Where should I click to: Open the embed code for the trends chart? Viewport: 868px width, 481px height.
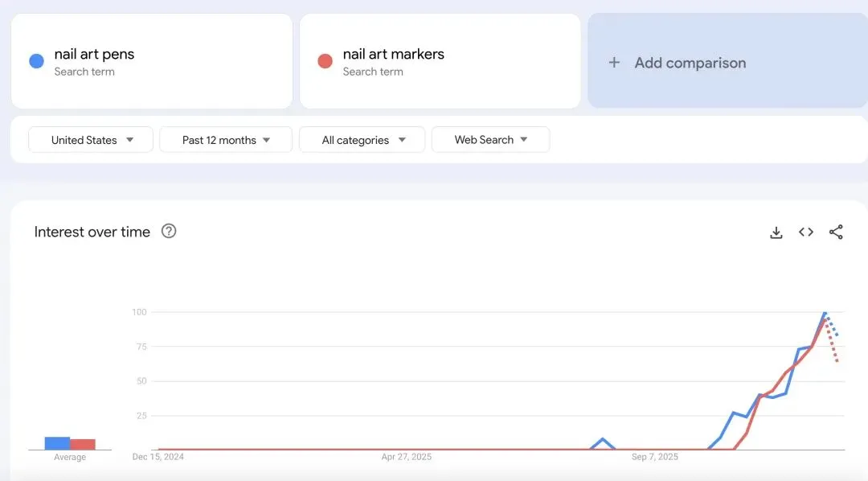806,232
